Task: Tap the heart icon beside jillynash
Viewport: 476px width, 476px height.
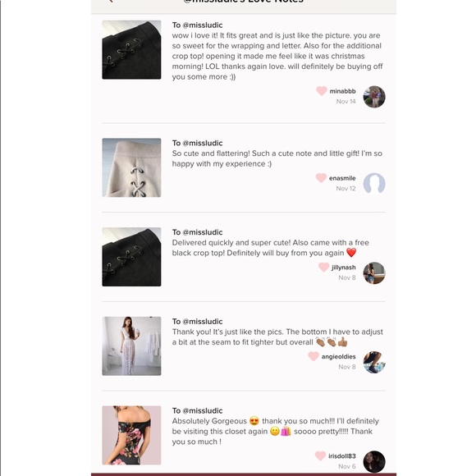Action: pos(323,267)
